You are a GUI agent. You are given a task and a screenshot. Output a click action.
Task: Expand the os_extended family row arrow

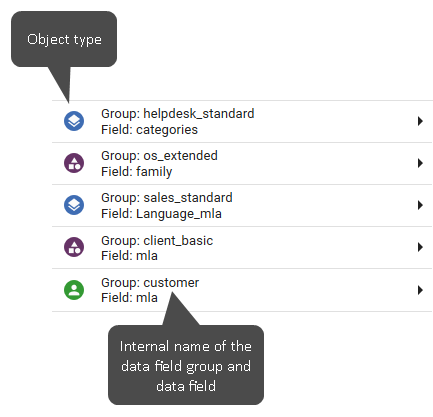coord(420,163)
